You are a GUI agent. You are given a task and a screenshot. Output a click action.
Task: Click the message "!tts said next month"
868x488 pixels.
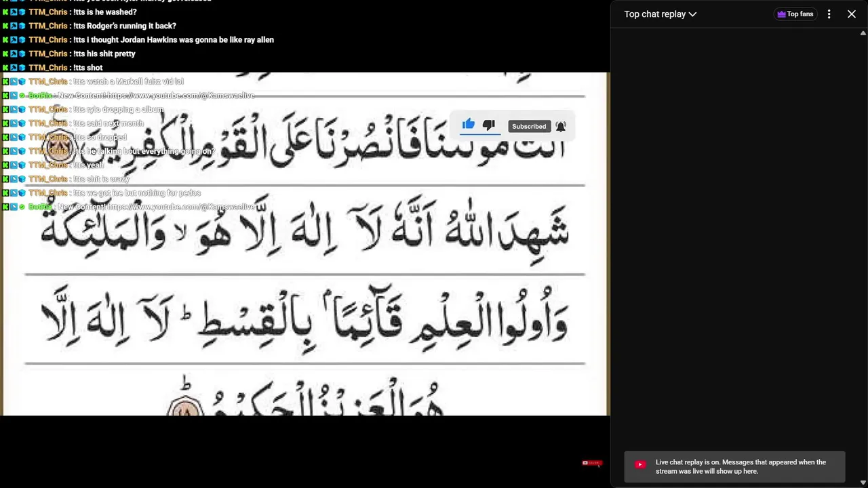tap(108, 123)
